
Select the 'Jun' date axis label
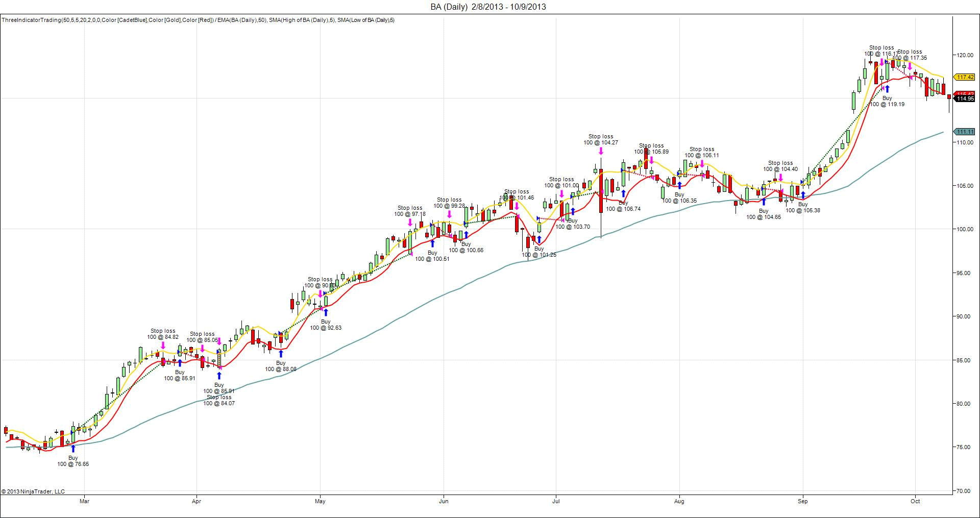tap(444, 501)
